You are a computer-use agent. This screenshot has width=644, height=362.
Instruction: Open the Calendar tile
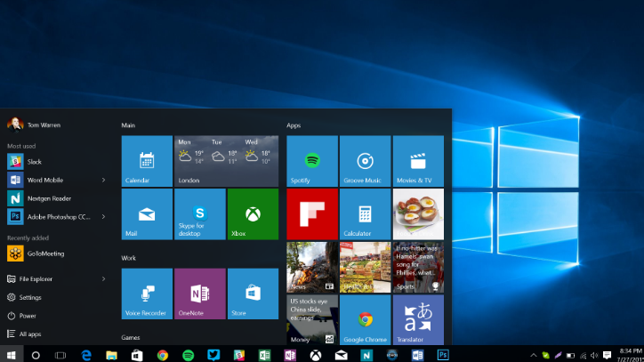(147, 161)
